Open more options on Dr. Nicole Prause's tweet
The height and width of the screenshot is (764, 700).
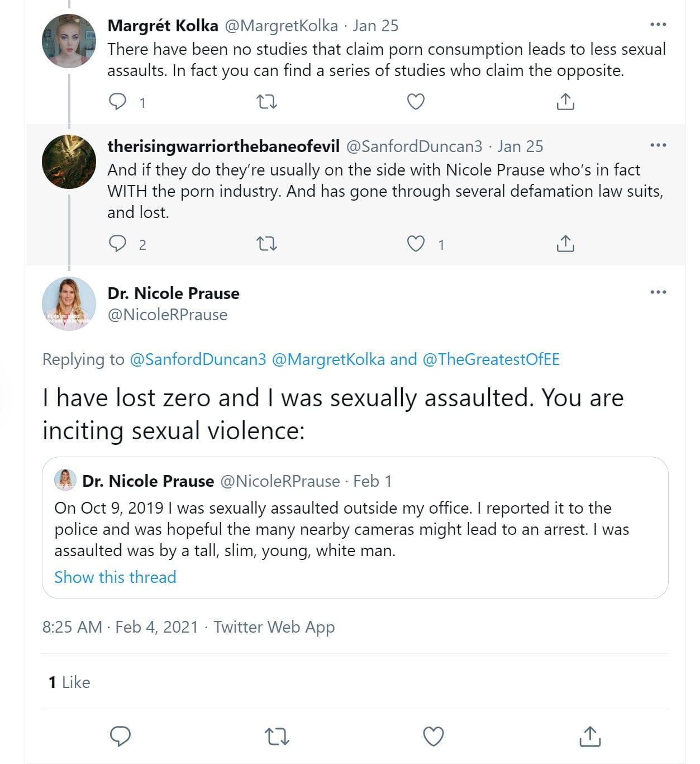pyautogui.click(x=658, y=292)
